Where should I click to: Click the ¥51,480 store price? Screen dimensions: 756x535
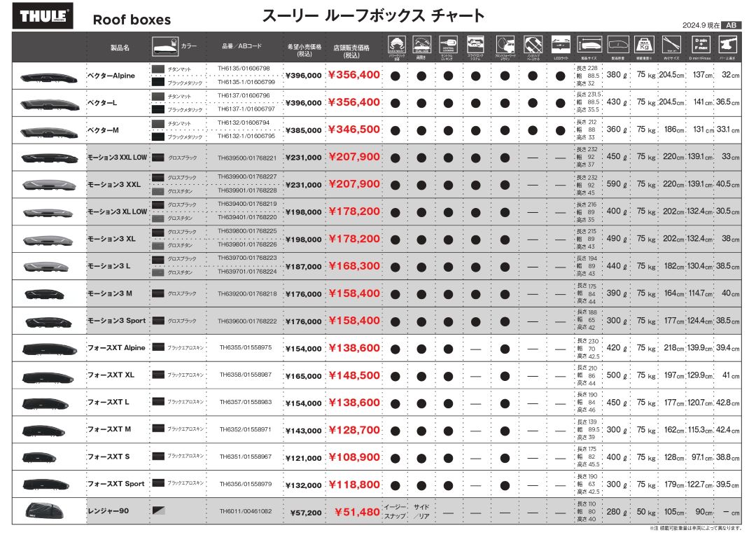pos(357,512)
